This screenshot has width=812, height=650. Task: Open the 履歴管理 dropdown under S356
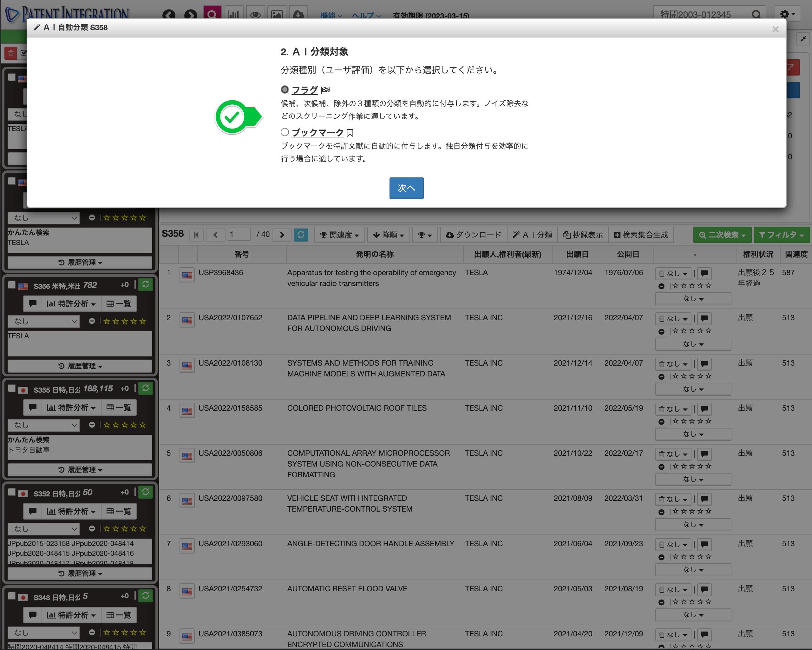point(80,366)
